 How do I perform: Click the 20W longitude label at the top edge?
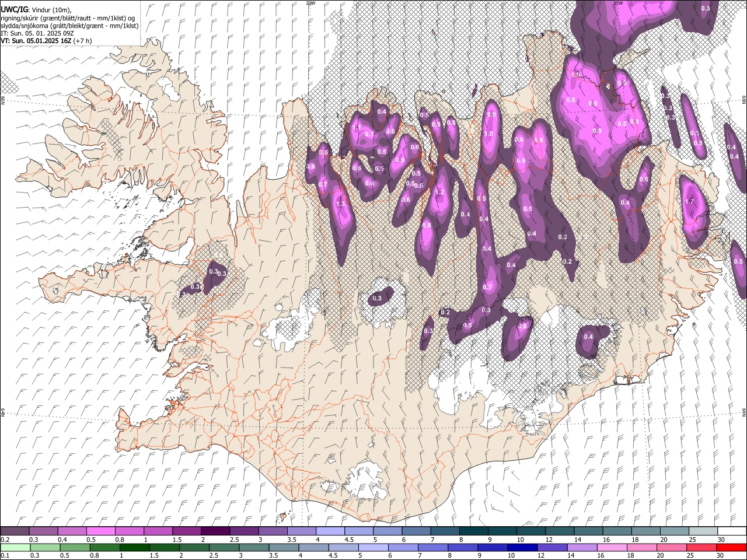pos(310,3)
